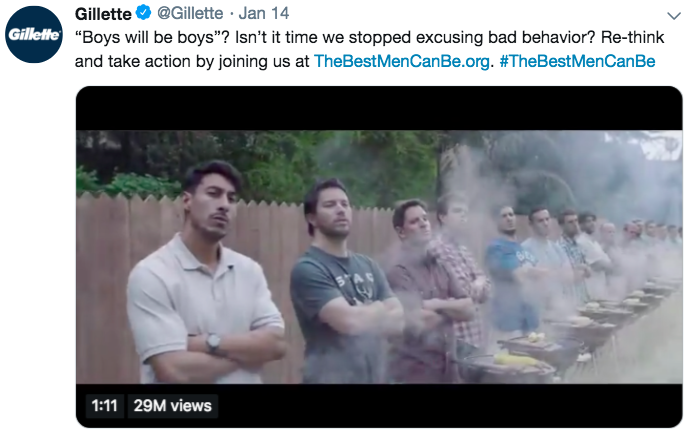Viewport: 698px width, 438px height.
Task: Visit the TheBestMenCanBe.org link
Action: [402, 60]
